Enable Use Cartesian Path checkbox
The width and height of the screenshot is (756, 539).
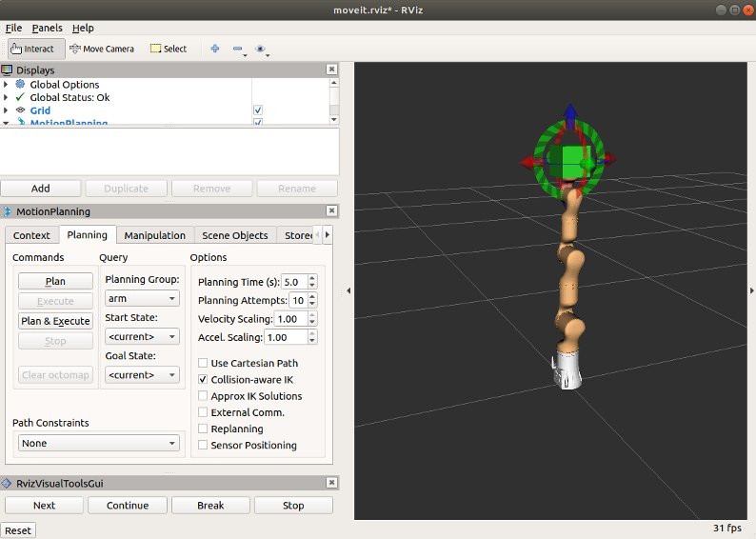click(203, 363)
